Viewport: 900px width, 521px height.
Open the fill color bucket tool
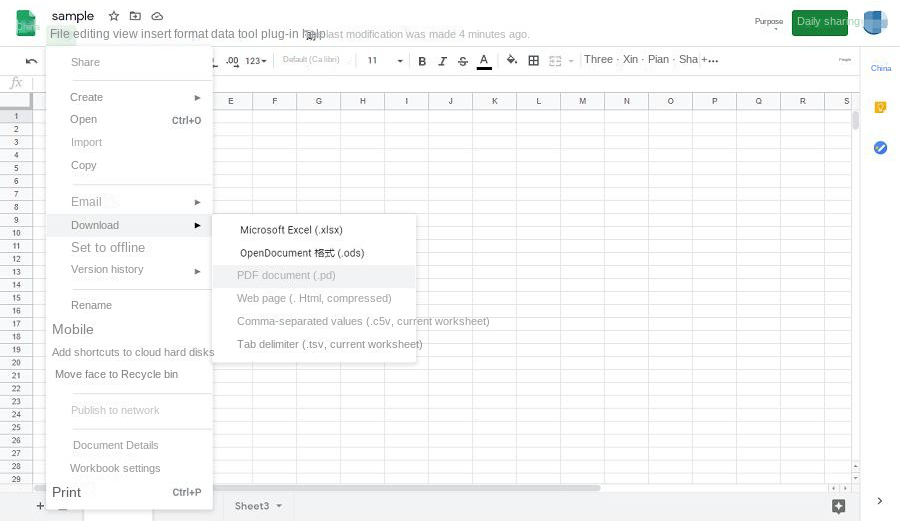pyautogui.click(x=512, y=61)
